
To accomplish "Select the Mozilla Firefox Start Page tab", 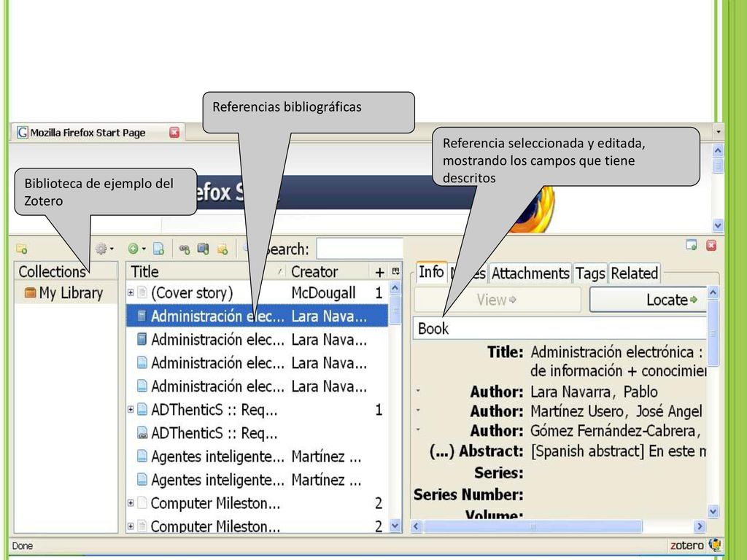I will point(97,133).
